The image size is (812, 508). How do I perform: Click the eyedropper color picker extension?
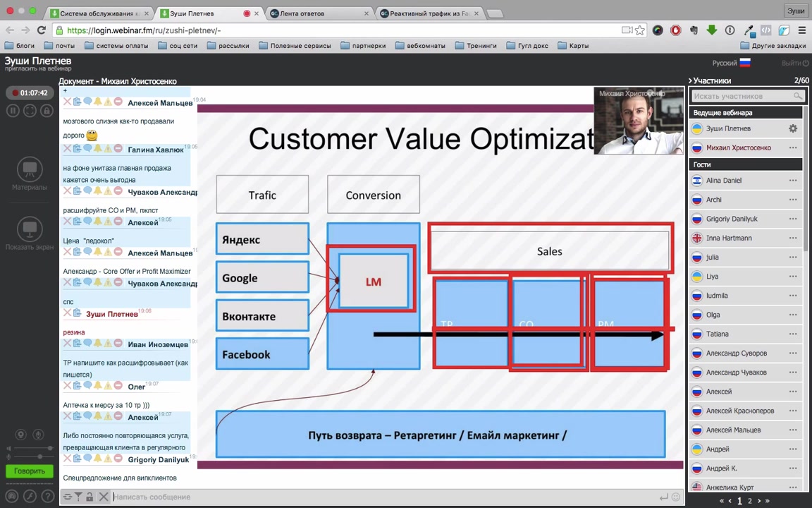pyautogui.click(x=749, y=30)
